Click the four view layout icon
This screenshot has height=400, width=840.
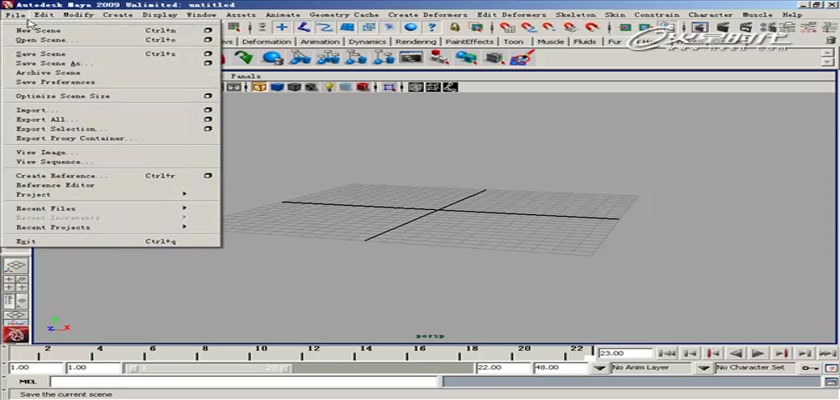(16, 284)
